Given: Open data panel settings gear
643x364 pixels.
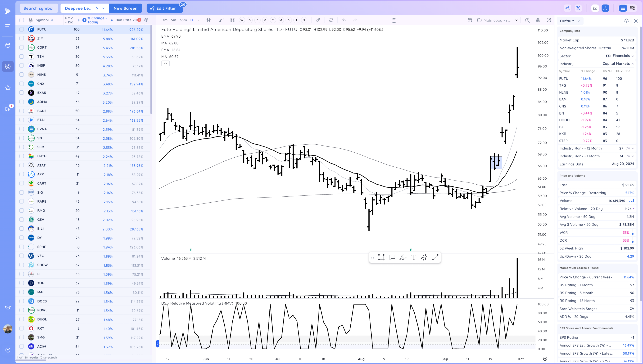Looking at the screenshot, I should tap(626, 21).
